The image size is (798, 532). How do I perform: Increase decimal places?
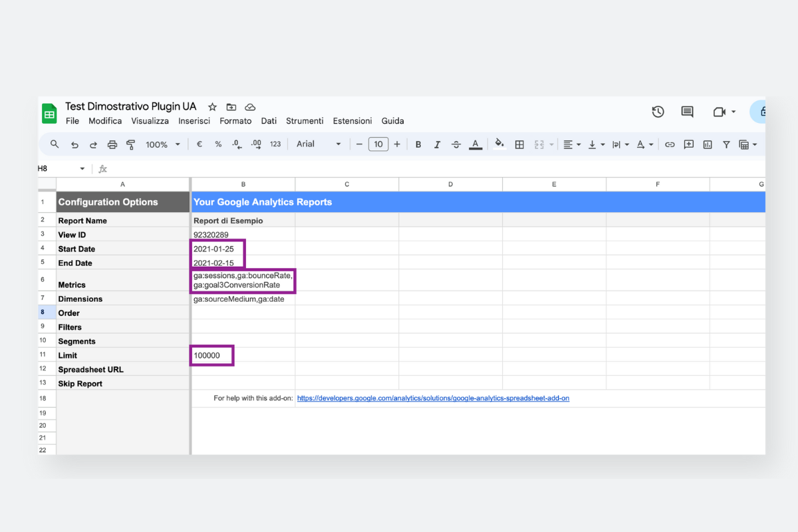[256, 144]
